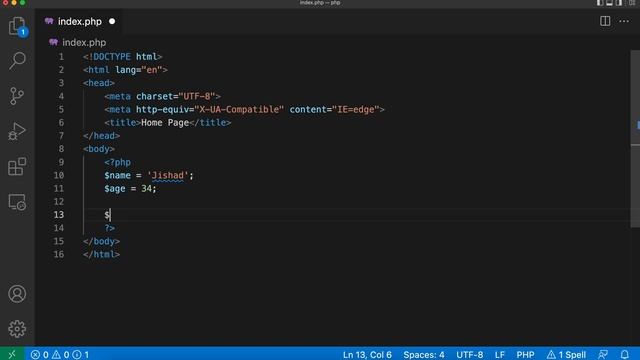Click Ln 13, Col 6 to go to line
Screen dimensions: 640x360
367,354
